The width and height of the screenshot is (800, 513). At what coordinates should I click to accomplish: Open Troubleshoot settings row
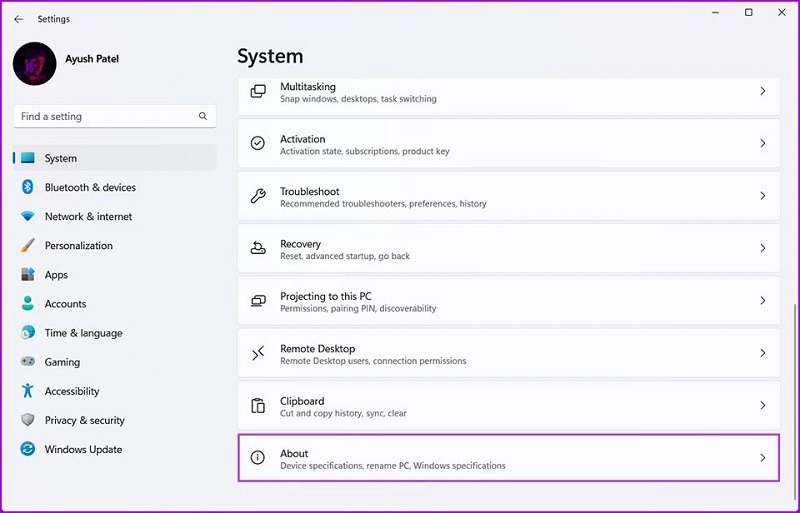coord(508,196)
